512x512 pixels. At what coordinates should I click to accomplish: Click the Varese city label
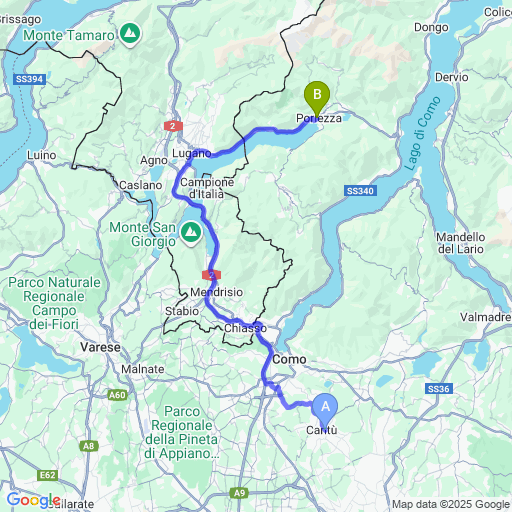pos(100,347)
